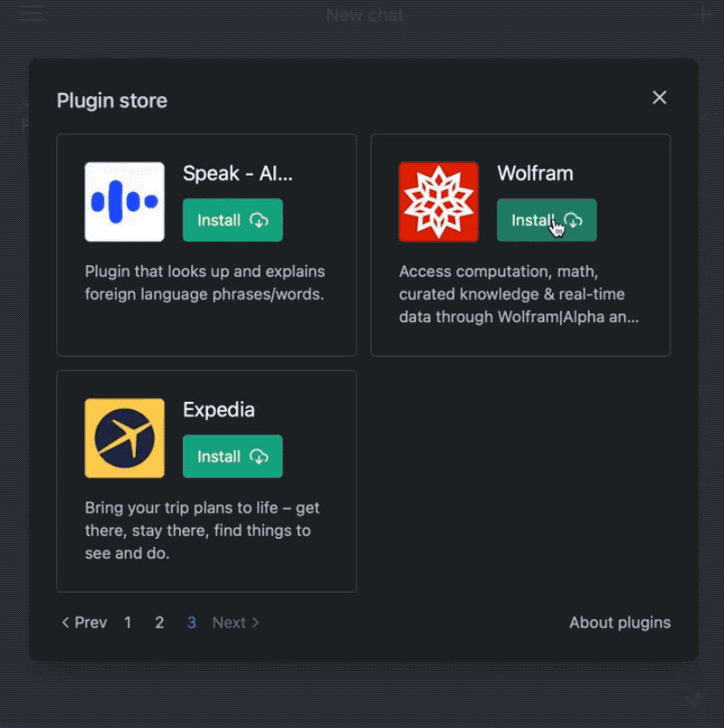Viewport: 724px width, 728px height.
Task: Click the Wolfram plugin title
Action: tap(535, 173)
